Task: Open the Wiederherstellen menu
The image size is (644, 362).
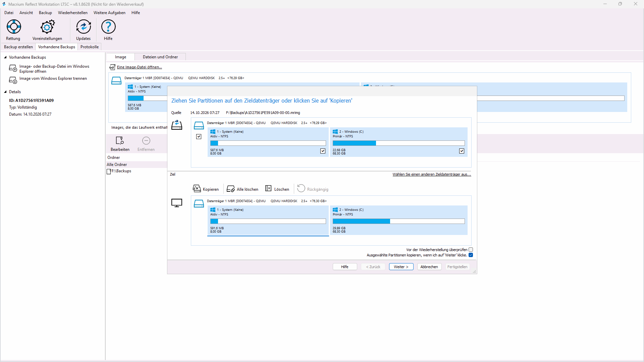Action: 73,13
